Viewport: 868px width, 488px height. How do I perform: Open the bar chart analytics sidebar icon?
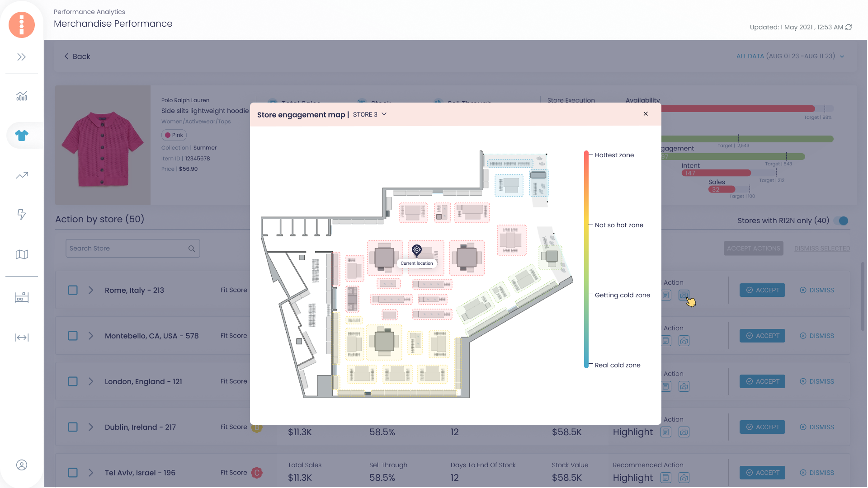22,96
